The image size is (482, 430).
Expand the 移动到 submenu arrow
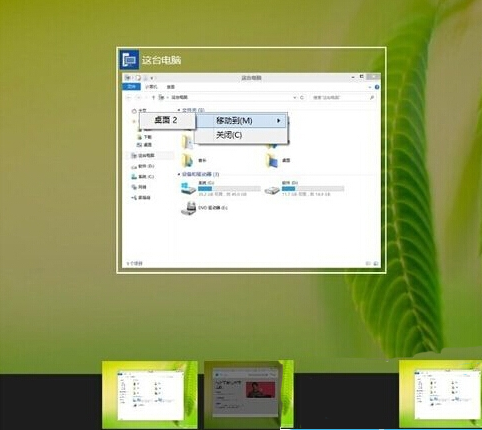(x=278, y=120)
